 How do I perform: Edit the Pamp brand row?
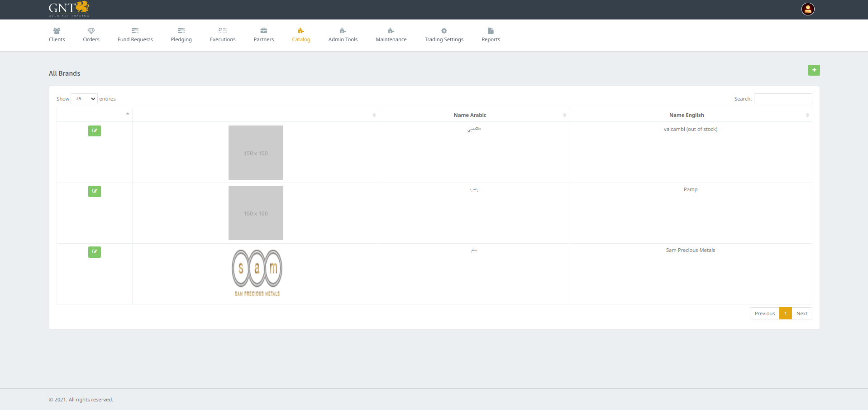[x=94, y=191]
